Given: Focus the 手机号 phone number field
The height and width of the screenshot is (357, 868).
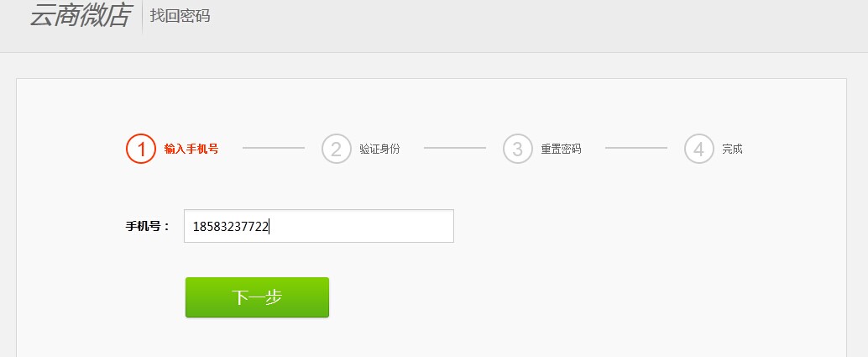Looking at the screenshot, I should (319, 226).
